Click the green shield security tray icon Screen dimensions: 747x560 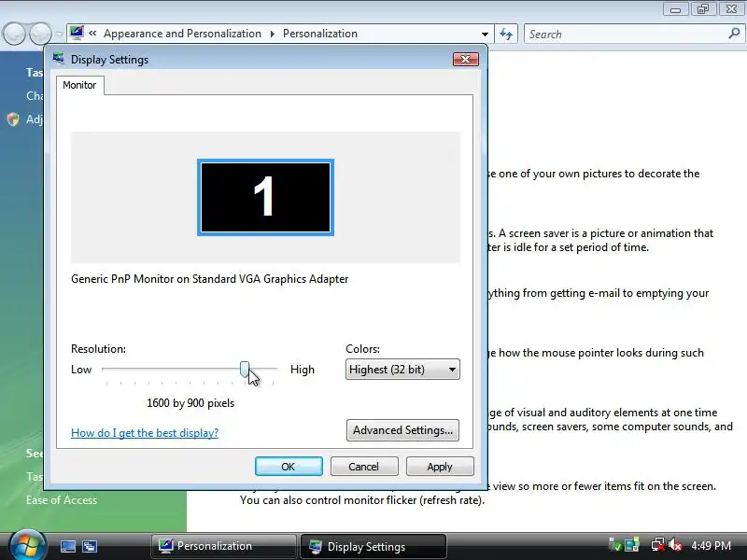[615, 545]
